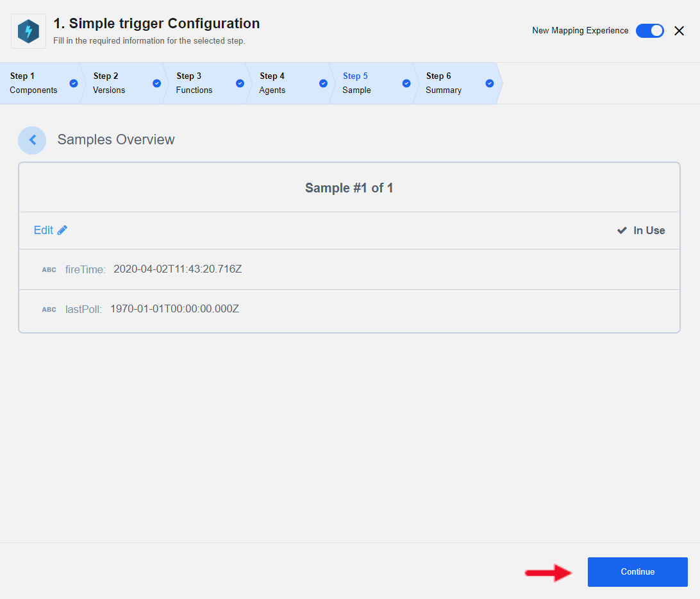Click the checkmark icon on Step 5 Sample

click(x=406, y=83)
